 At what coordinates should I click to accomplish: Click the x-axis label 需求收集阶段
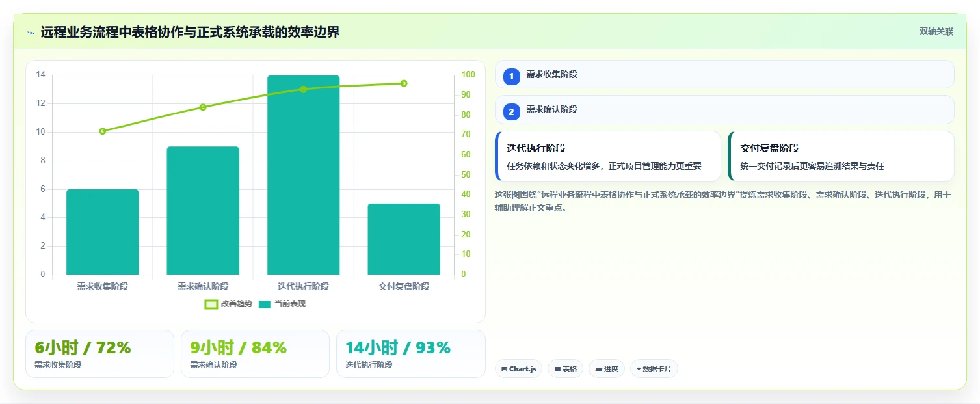(x=102, y=286)
